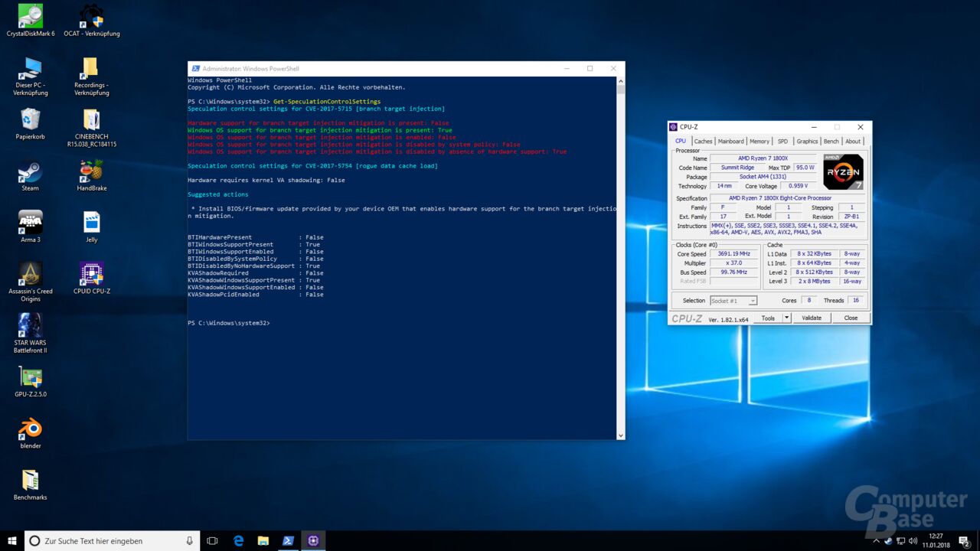Select Arma 3 desktop icon
980x551 pixels.
[31, 227]
